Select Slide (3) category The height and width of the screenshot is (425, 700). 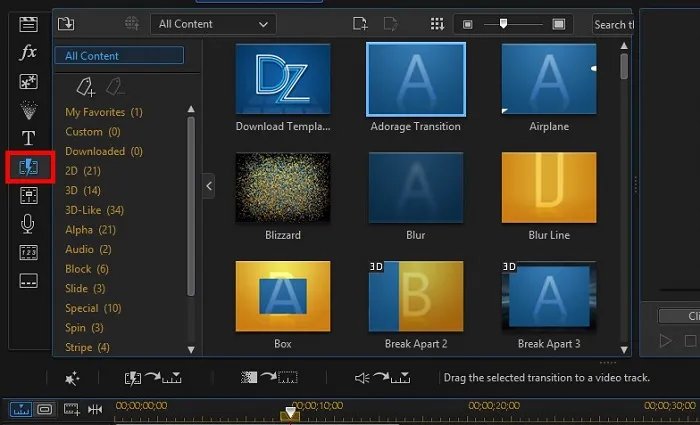click(x=85, y=289)
